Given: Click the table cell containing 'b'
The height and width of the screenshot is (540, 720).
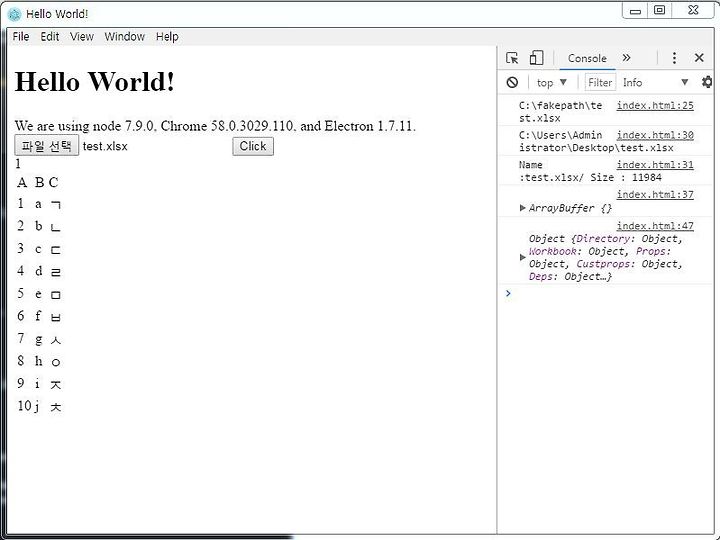Looking at the screenshot, I should point(39,226).
